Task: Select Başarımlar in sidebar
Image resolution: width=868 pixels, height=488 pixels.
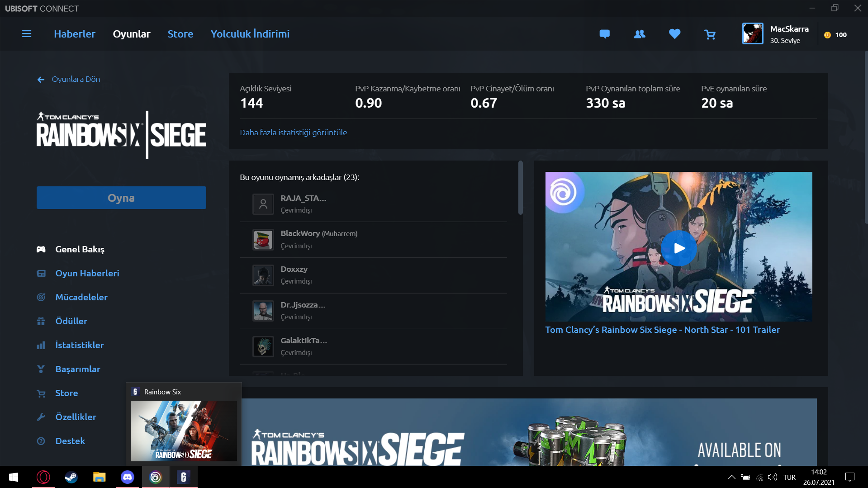Action: (78, 369)
